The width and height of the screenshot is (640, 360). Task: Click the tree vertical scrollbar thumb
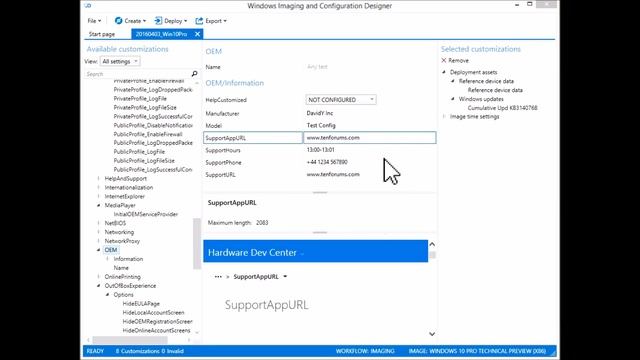(x=197, y=244)
